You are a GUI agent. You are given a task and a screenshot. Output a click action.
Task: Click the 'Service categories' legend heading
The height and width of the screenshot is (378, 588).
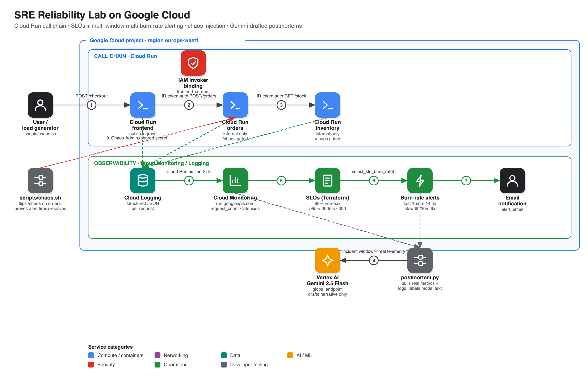pos(110,347)
